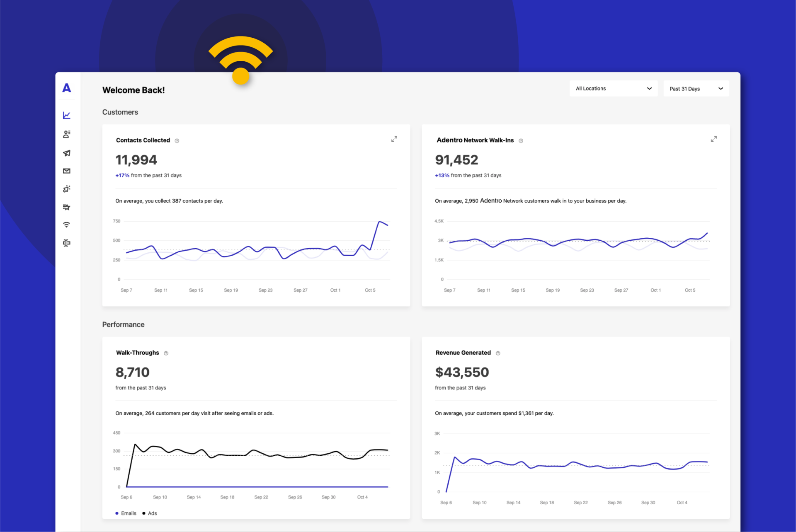Open the paper plane campaigns icon
Screen dimensions: 796x532
click(66, 153)
